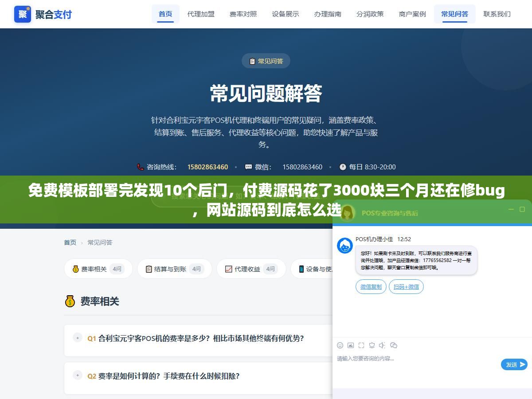The width and height of the screenshot is (532, 399).
Task: Click the chart icon in 代理收益 chip
Action: pyautogui.click(x=229, y=269)
